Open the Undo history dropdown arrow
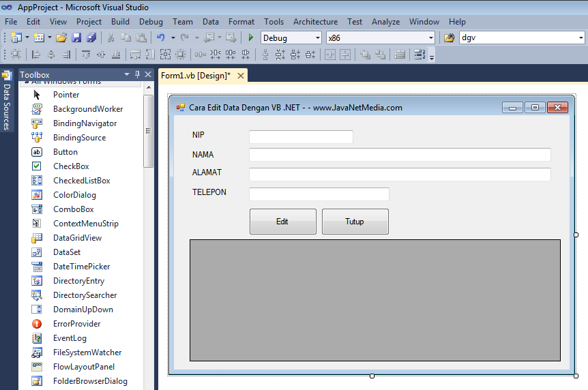 tap(173, 38)
